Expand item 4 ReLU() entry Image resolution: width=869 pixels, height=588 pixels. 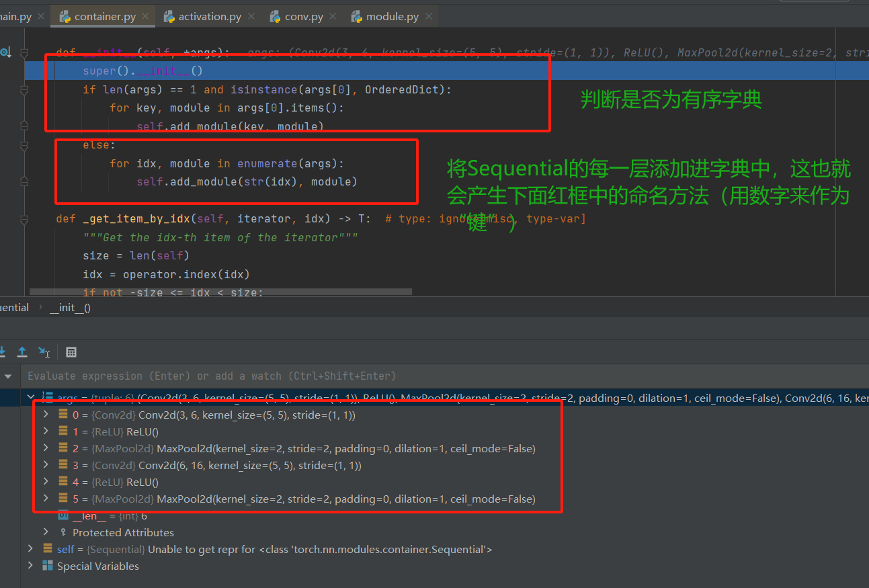(x=46, y=482)
